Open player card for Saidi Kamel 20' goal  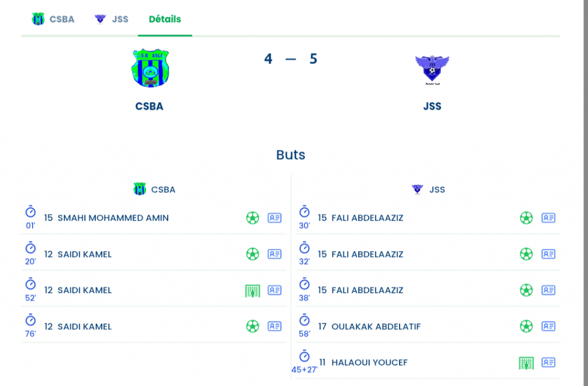point(274,254)
